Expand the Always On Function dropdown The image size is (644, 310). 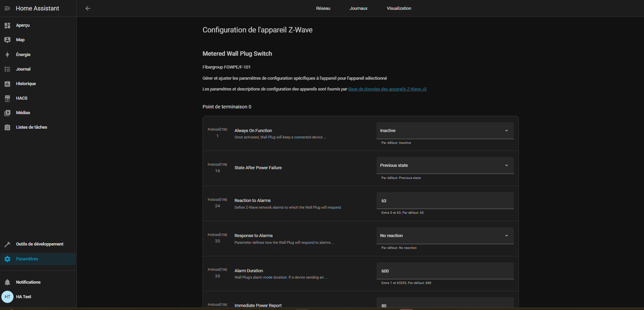(x=445, y=131)
